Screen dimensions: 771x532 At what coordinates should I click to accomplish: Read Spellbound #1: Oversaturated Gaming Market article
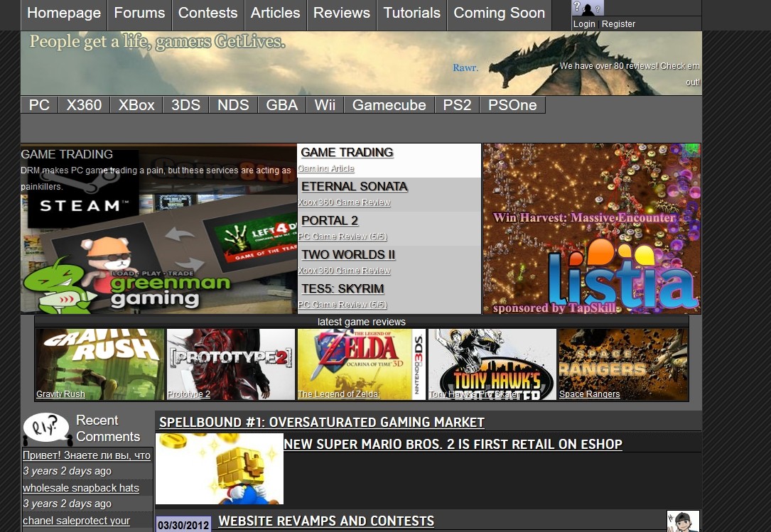pyautogui.click(x=322, y=423)
